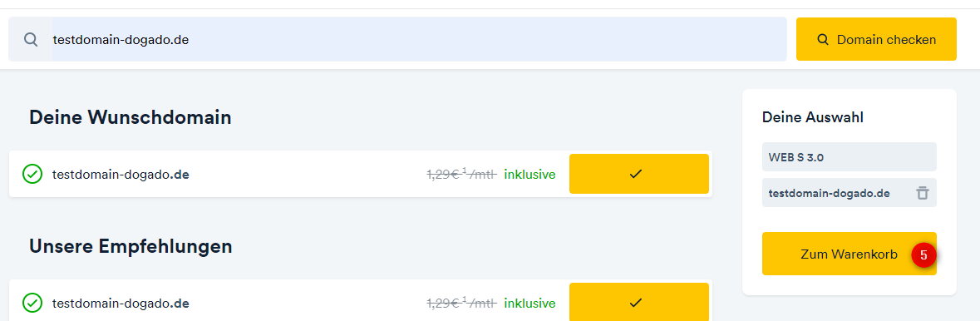Click domain name text in Empfehlungen row
The width and height of the screenshot is (980, 321).
(121, 304)
